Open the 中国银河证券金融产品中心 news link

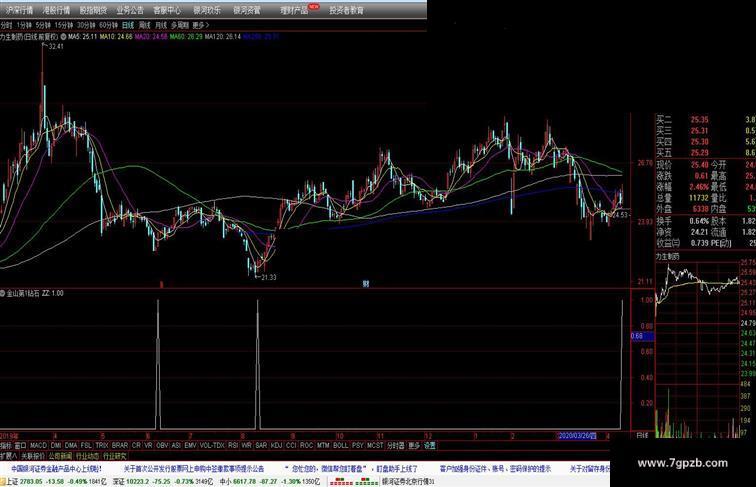(56, 469)
